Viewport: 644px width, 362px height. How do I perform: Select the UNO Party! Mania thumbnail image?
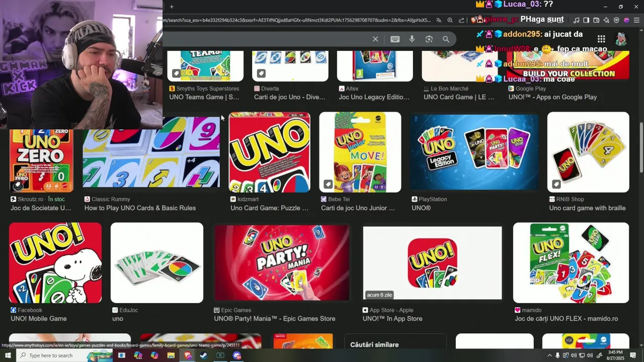click(282, 262)
